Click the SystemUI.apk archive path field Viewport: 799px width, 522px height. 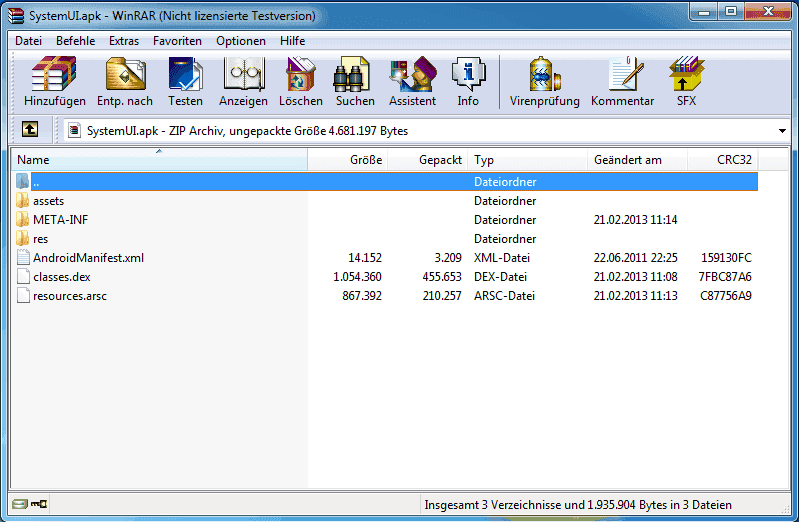pyautogui.click(x=426, y=131)
